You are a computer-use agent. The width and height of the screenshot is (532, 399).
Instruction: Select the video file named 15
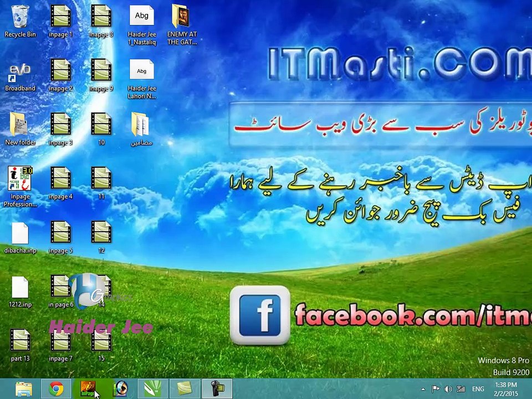(101, 345)
